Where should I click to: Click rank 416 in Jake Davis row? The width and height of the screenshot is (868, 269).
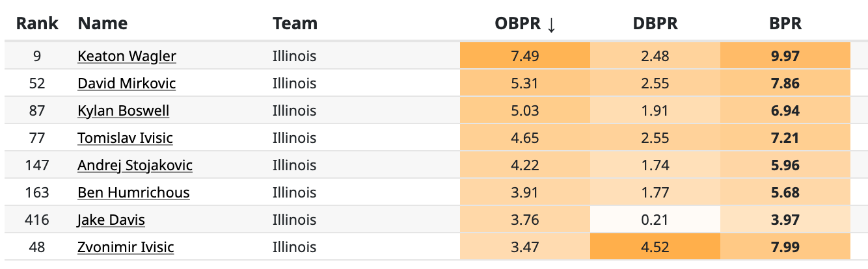(37, 220)
